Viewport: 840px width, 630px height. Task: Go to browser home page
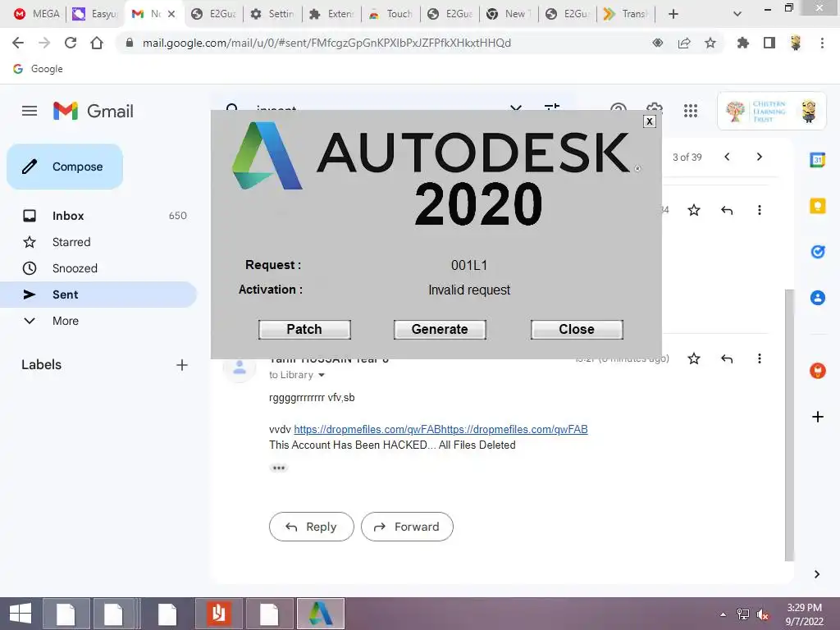pos(97,43)
